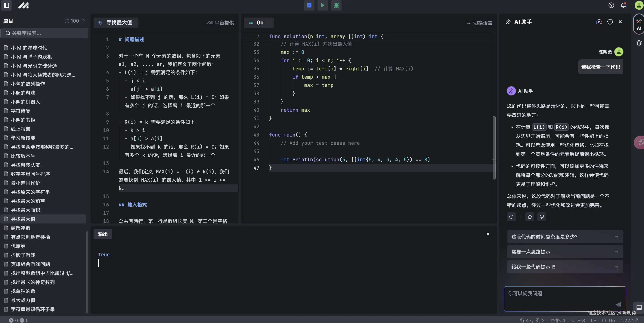The height and width of the screenshot is (323, 644).
Task: Click the green Run code button
Action: point(323,5)
